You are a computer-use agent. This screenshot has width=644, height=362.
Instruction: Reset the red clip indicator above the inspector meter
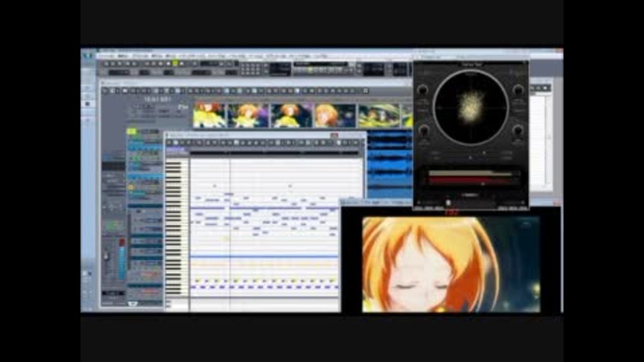[x=121, y=243]
